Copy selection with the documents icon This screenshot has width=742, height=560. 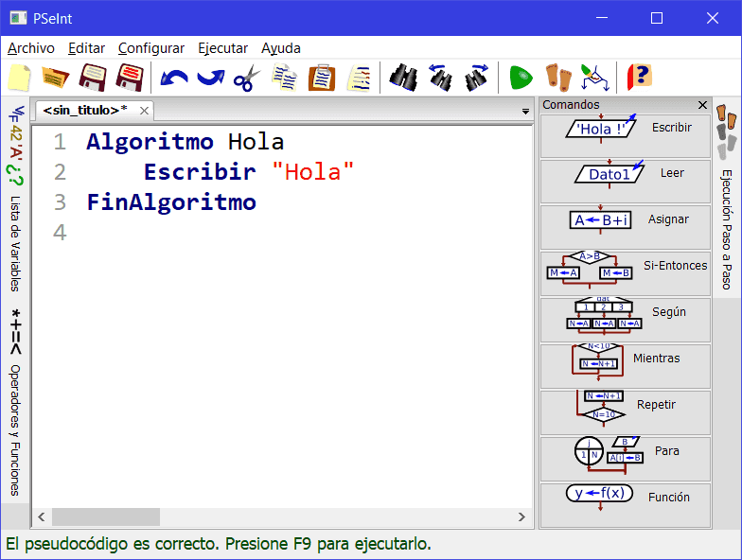[284, 78]
